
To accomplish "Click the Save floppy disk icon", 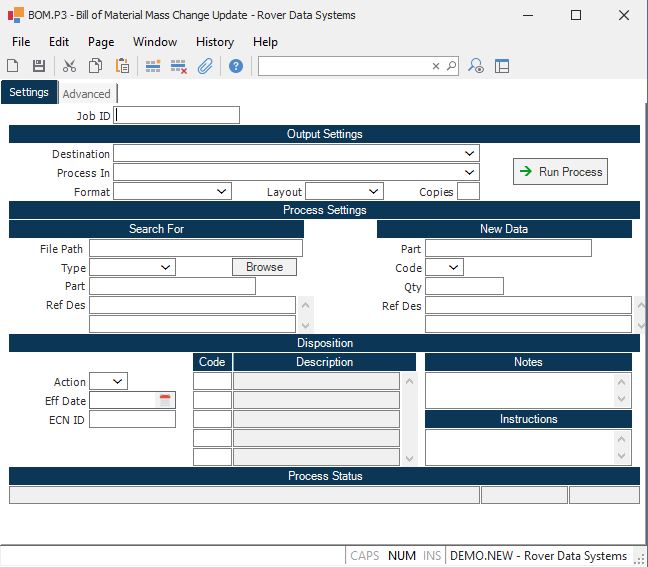I will [x=39, y=66].
